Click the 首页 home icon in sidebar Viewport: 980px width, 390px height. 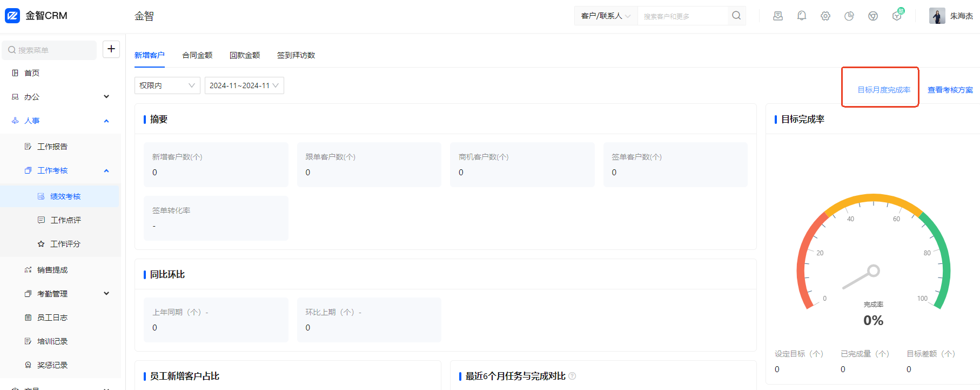point(15,73)
